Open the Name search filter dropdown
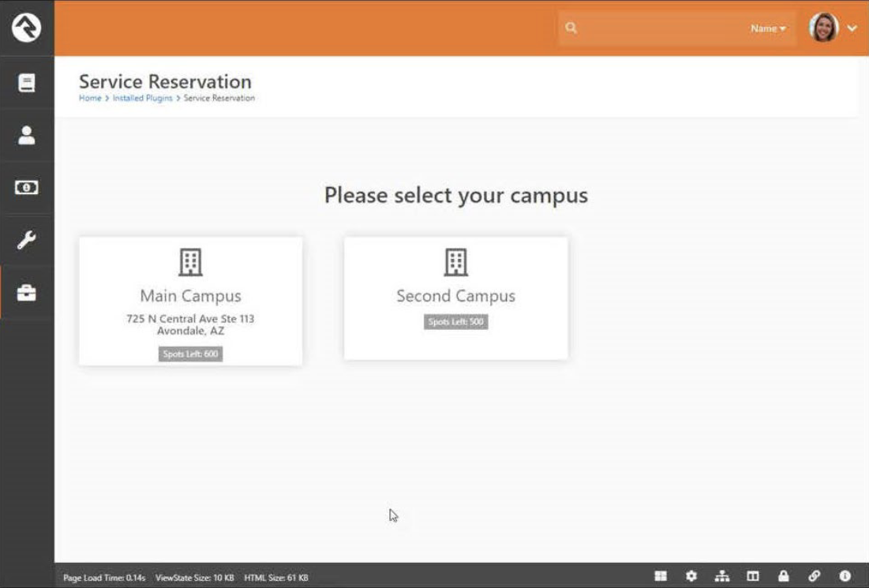This screenshot has width=869, height=588. click(767, 28)
